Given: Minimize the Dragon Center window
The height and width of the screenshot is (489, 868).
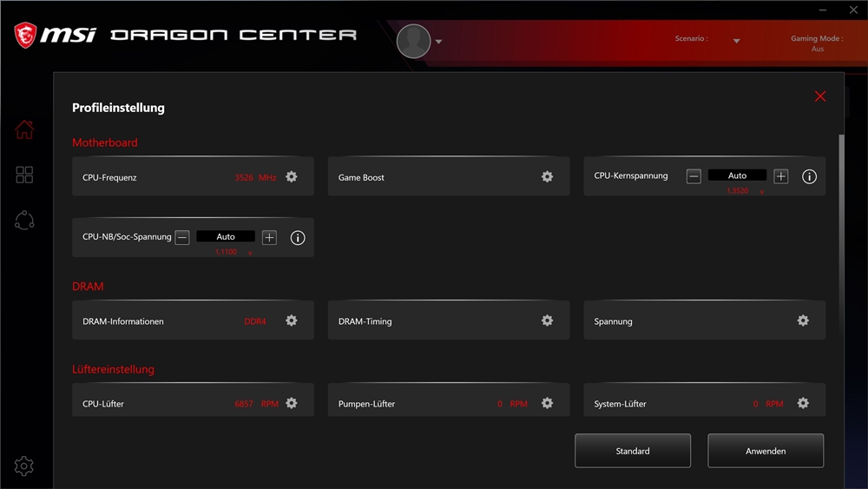Looking at the screenshot, I should coord(823,10).
